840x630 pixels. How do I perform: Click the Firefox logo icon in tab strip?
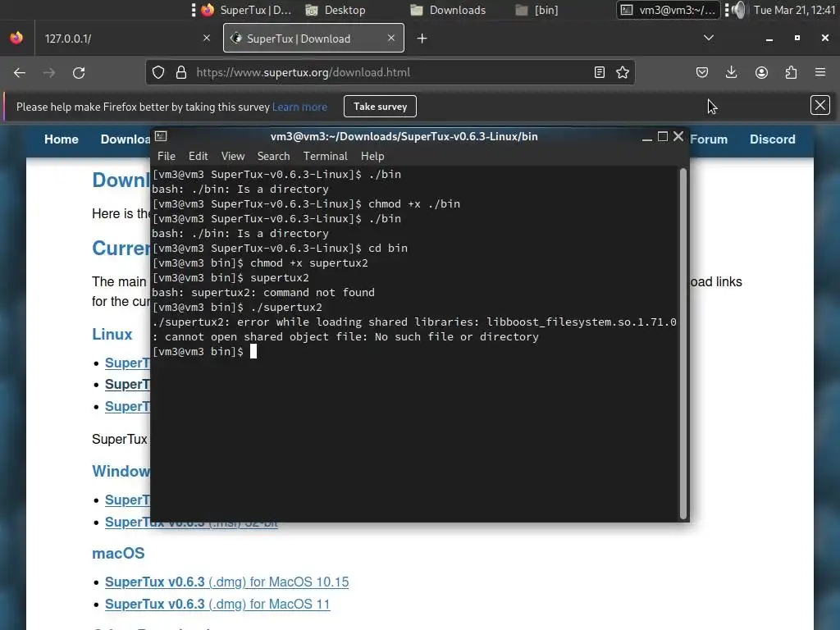click(16, 38)
